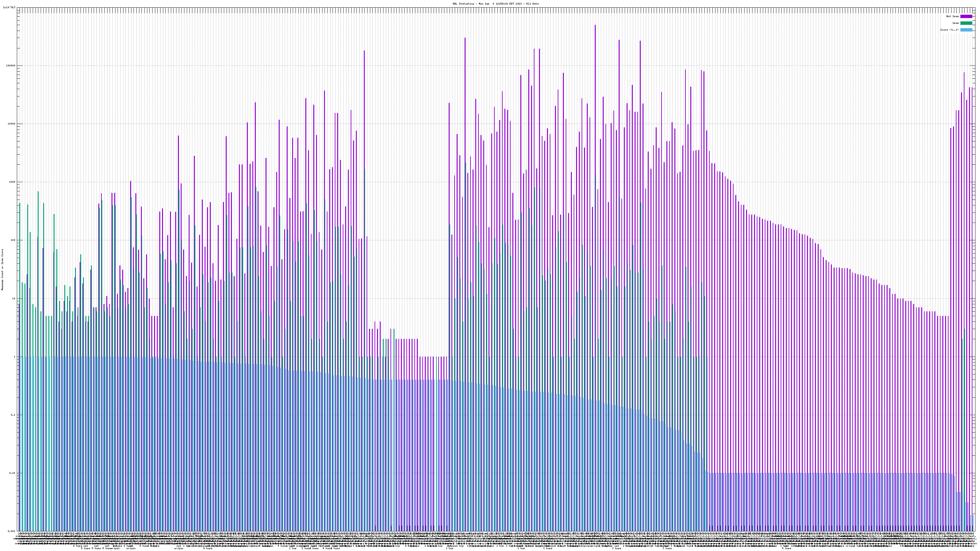Click the 100000 y-axis tick label
Viewport: 980px width, 551px height.
pyautogui.click(x=11, y=66)
